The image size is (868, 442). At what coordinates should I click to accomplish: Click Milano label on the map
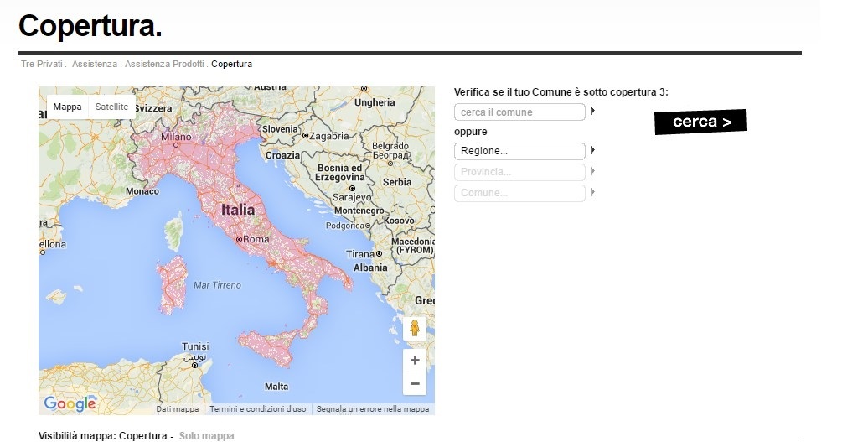click(x=176, y=137)
